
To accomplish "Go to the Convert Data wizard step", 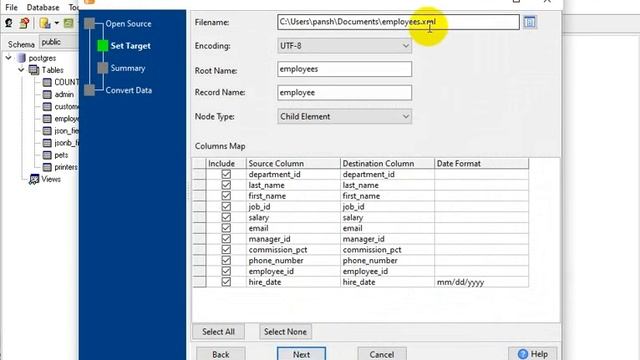I will coord(129,90).
